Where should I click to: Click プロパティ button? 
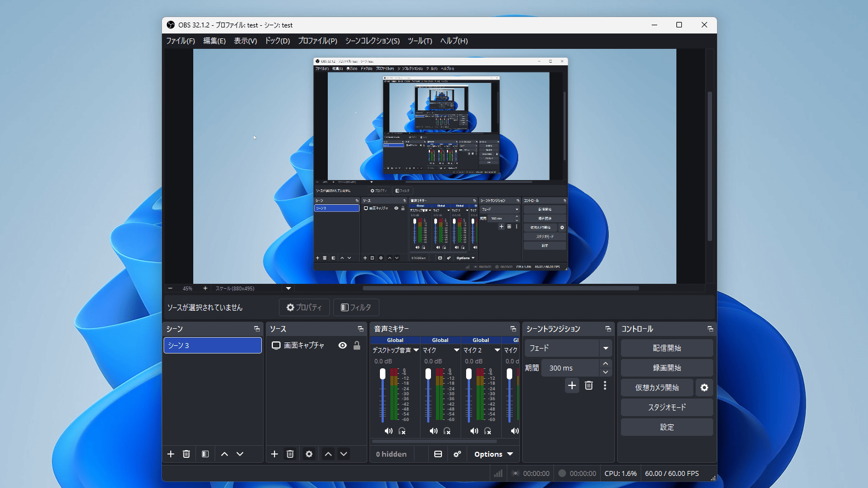(x=304, y=307)
